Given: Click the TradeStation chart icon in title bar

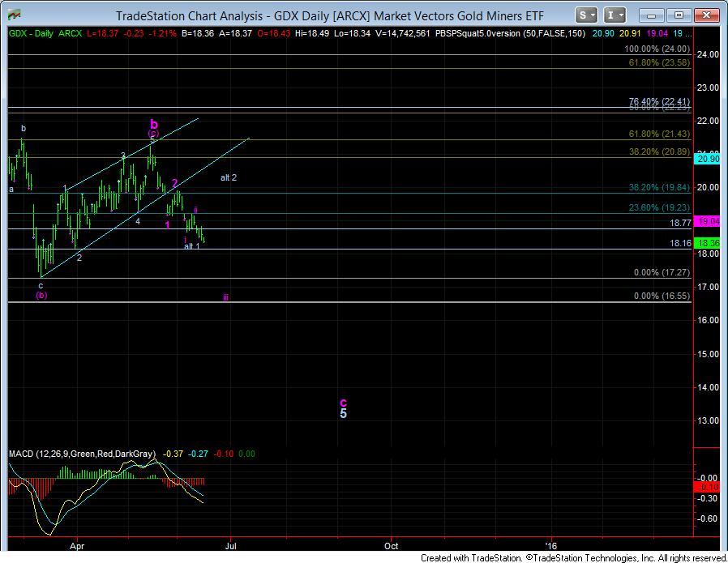Looking at the screenshot, I should (14, 15).
